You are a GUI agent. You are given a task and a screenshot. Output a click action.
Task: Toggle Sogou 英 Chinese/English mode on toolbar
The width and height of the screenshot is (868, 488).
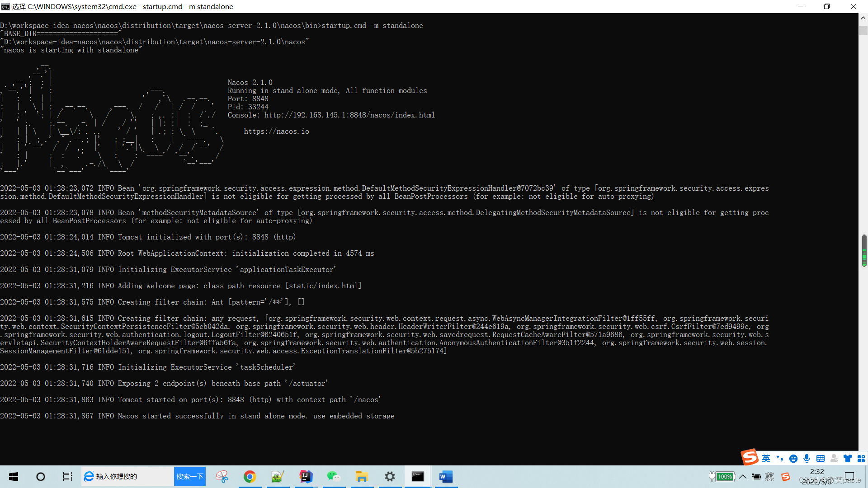[x=766, y=459]
